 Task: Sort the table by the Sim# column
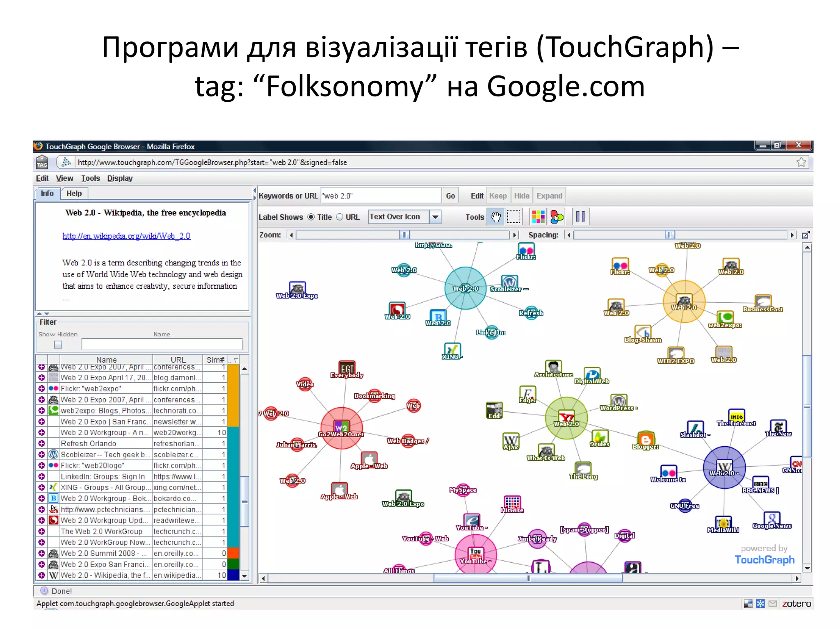click(x=215, y=360)
